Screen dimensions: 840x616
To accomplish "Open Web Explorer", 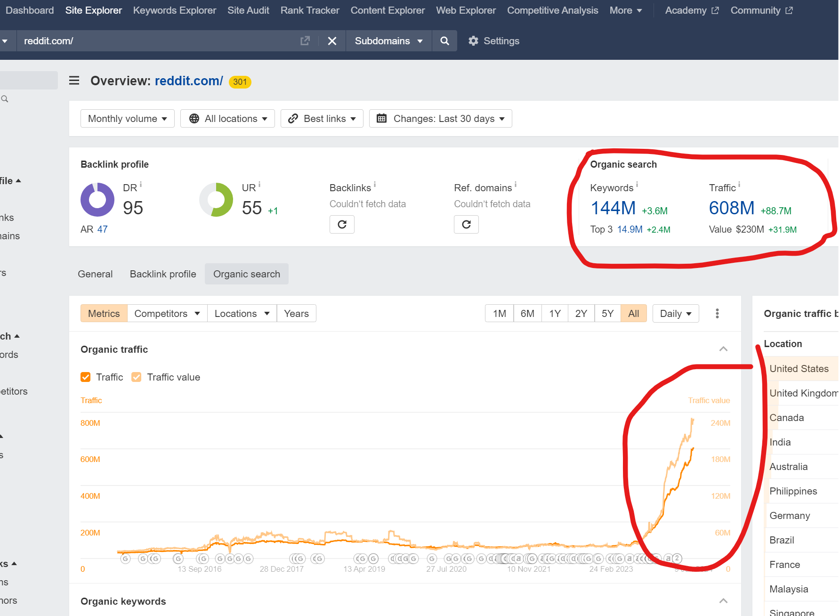I will pos(466,10).
